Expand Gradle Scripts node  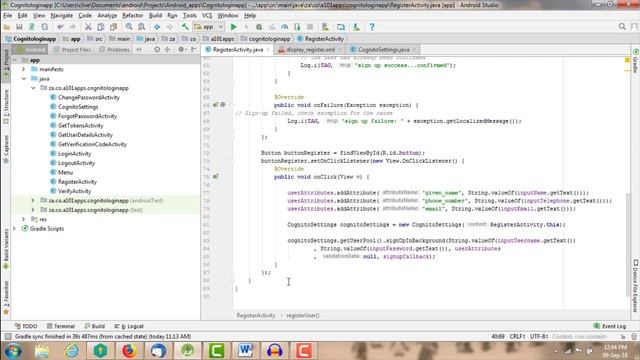[x=15, y=229]
